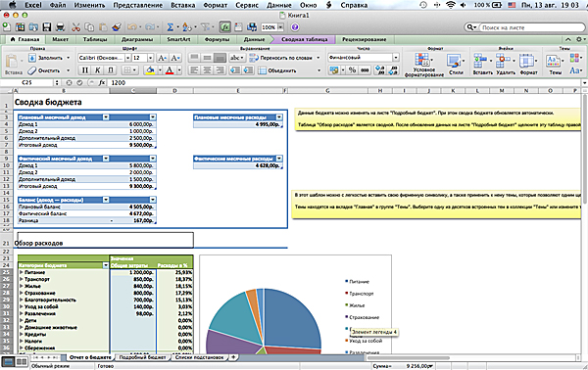Open the Вставка menu in menu bar
This screenshot has width=588, height=370.
[182, 5]
